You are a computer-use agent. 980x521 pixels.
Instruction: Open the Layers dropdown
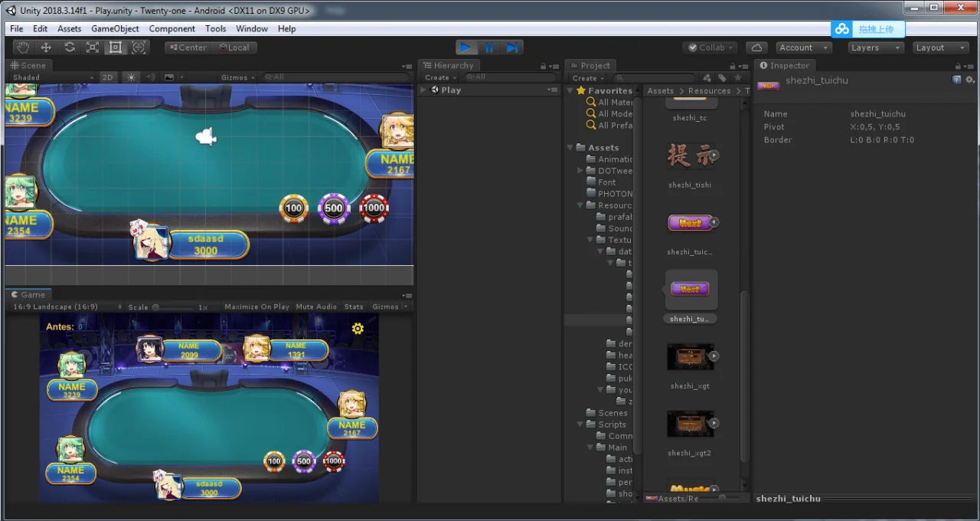coord(876,48)
